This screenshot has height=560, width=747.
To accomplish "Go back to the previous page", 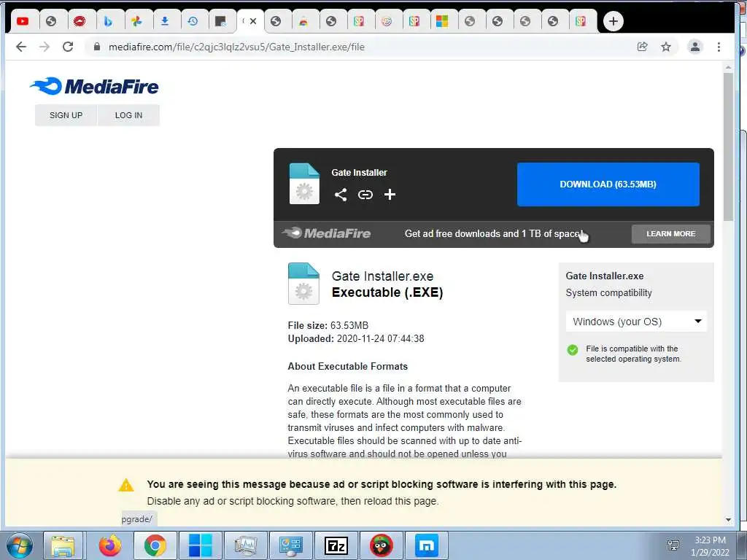I will point(21,47).
